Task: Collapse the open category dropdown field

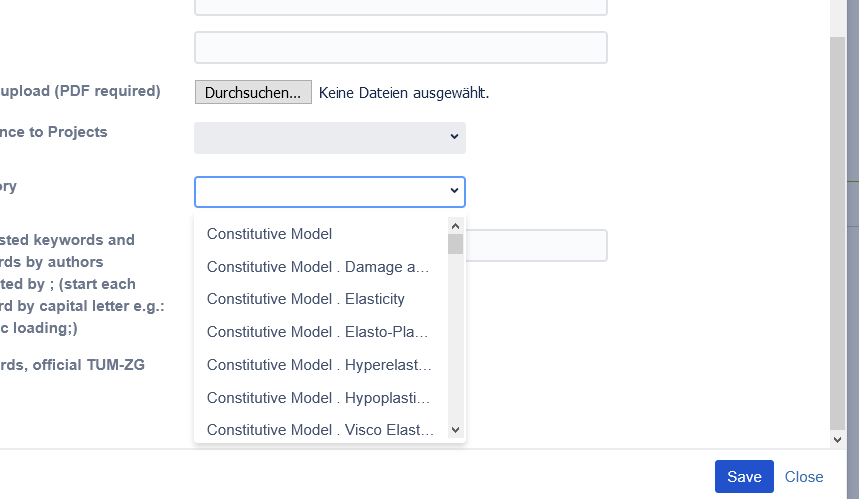Action: coord(330,192)
